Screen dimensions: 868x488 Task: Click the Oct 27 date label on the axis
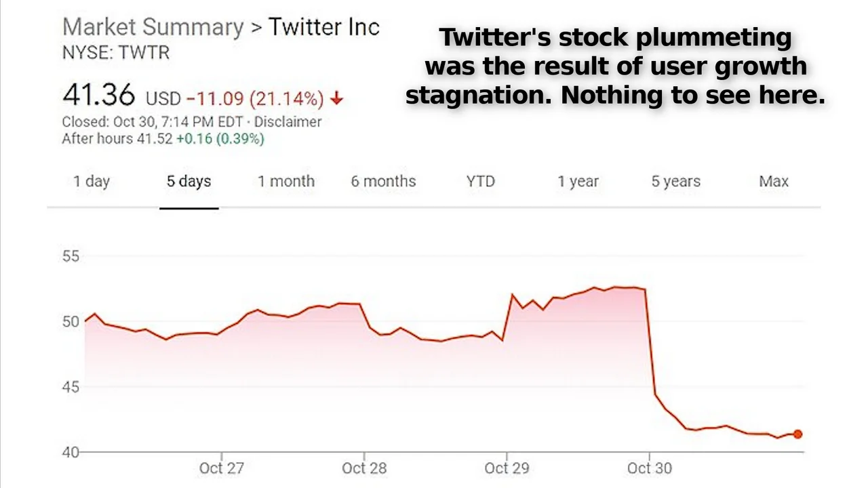pos(222,468)
